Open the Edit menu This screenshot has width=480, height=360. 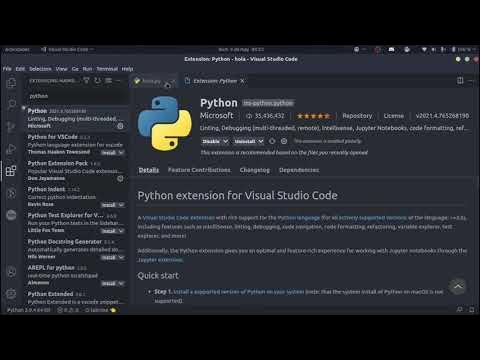coord(20,69)
